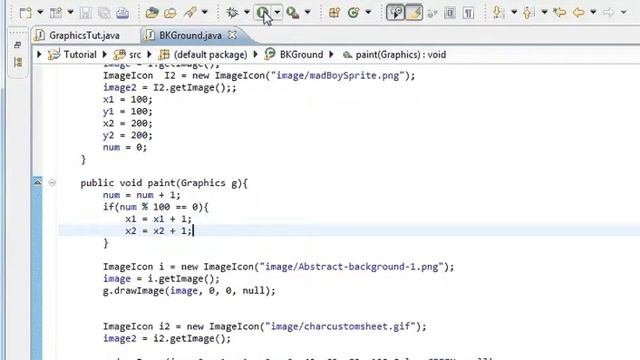The image size is (640, 360).
Task: Open the External Tools dropdown arrow
Action: (x=308, y=13)
